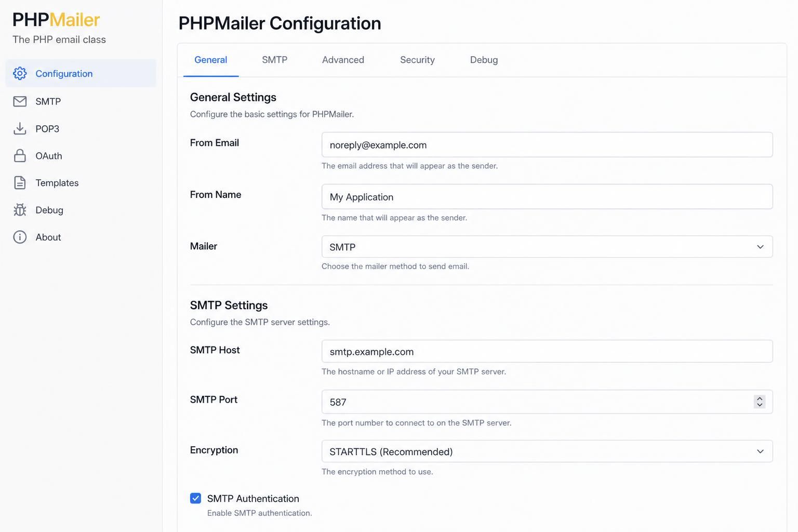
Task: Open the Mailer dropdown showing SMTP
Action: coord(547,247)
